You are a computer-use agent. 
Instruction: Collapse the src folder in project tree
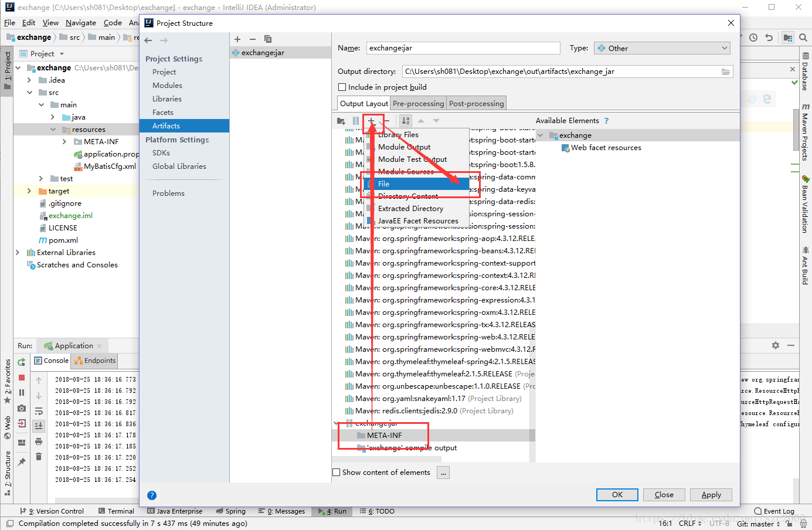click(x=29, y=93)
